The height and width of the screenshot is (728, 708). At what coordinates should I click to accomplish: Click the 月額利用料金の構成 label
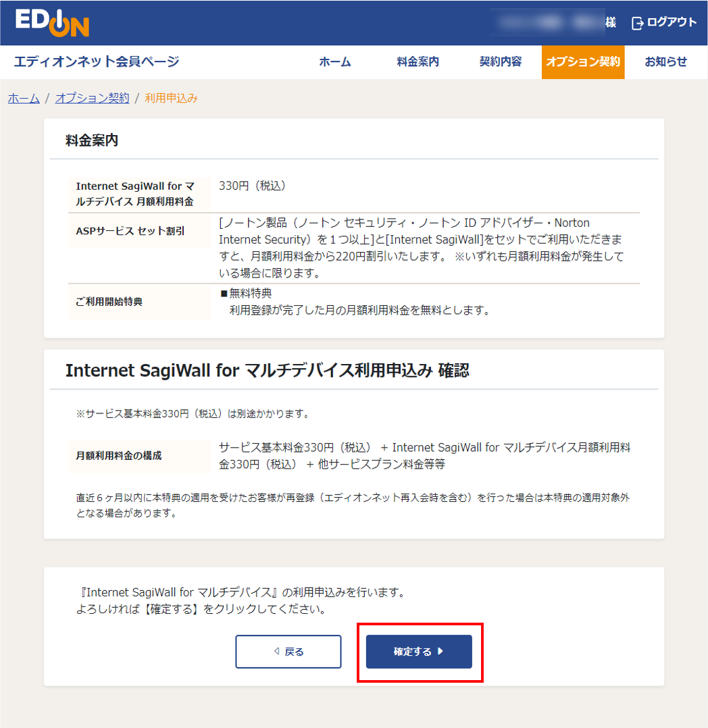(119, 455)
